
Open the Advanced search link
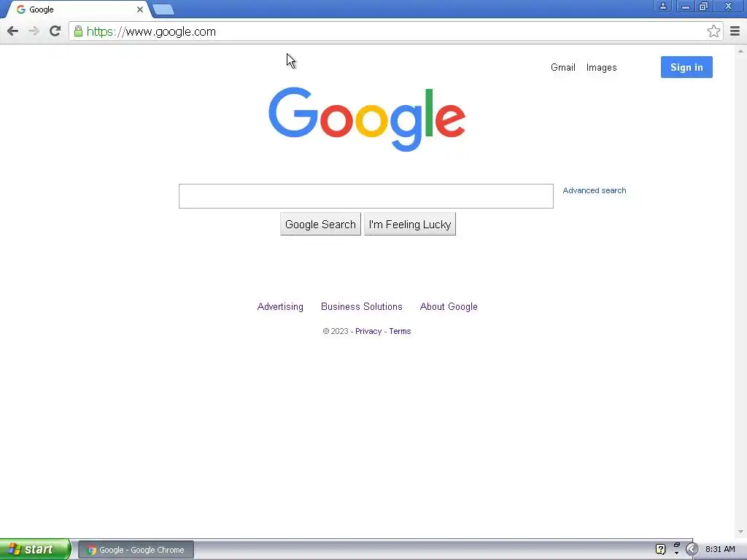[595, 190]
